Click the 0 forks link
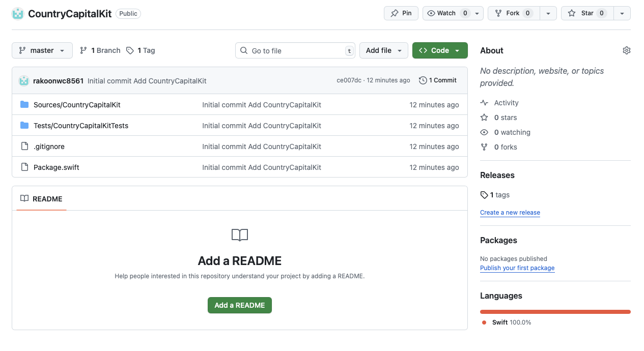Image resolution: width=644 pixels, height=351 pixels. click(506, 147)
